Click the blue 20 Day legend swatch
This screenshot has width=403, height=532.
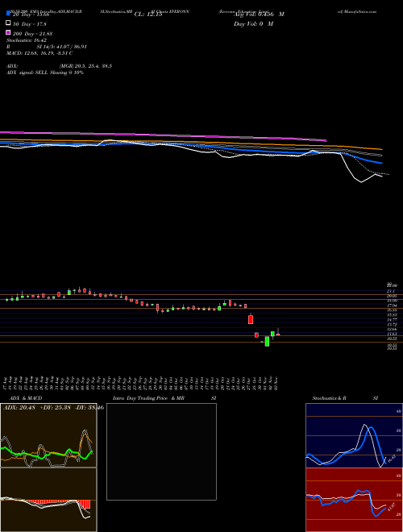(8, 14)
